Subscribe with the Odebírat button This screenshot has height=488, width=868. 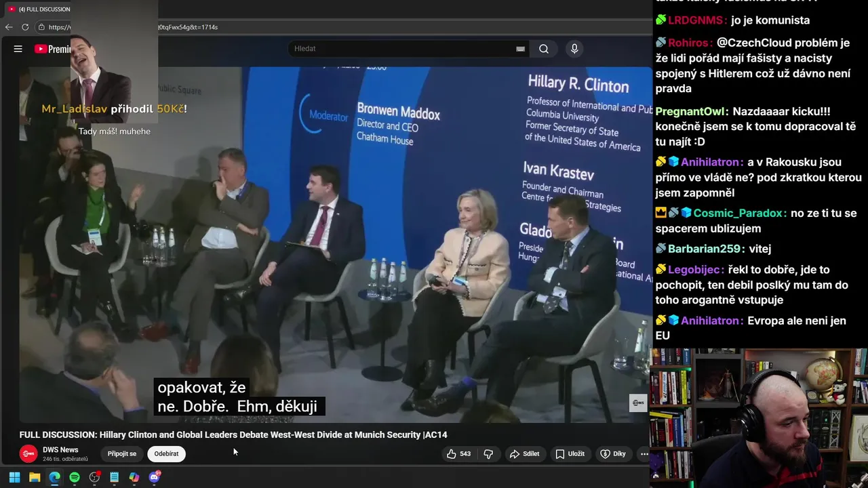(166, 454)
